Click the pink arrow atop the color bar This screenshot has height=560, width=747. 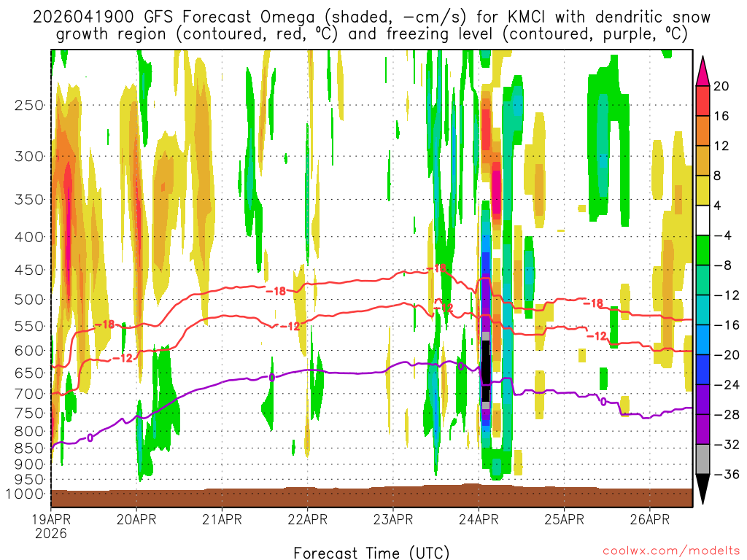tap(703, 69)
